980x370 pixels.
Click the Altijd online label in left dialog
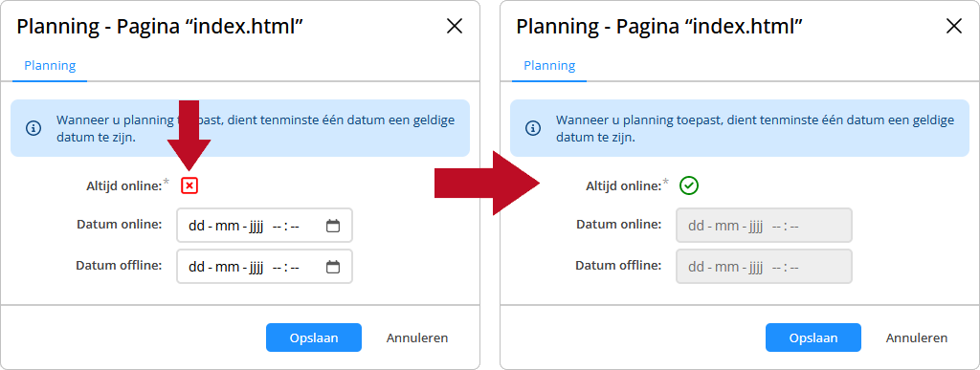coord(124,185)
